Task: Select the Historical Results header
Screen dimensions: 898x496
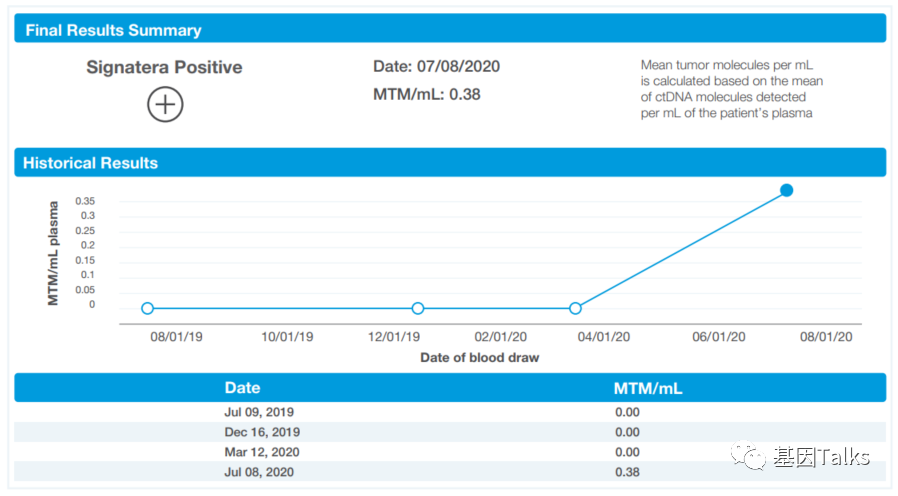Action: [450, 163]
